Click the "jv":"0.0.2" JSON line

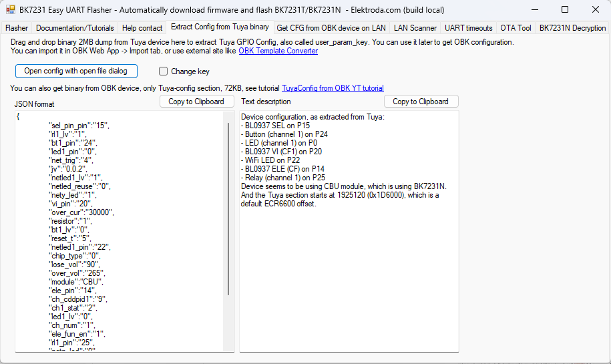click(68, 169)
